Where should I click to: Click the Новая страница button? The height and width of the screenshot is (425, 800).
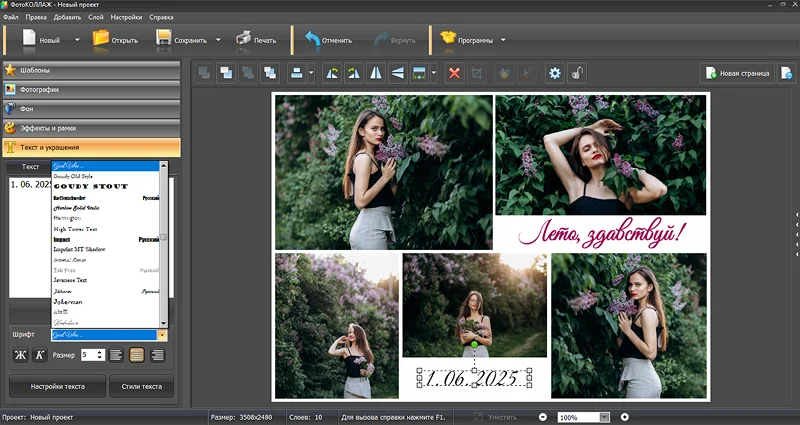pyautogui.click(x=737, y=73)
